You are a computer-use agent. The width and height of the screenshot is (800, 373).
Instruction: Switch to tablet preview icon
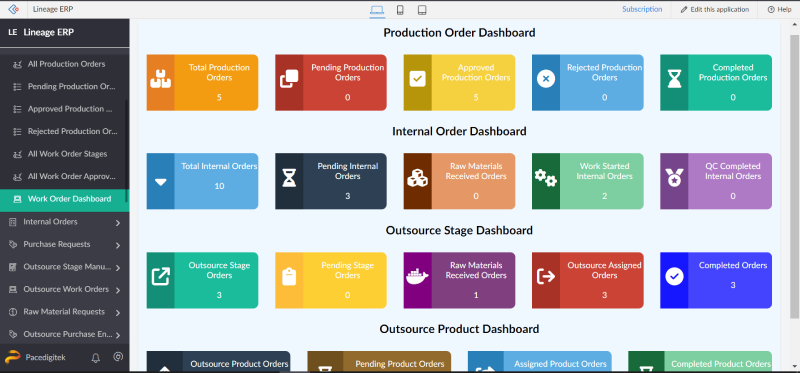pyautogui.click(x=421, y=10)
